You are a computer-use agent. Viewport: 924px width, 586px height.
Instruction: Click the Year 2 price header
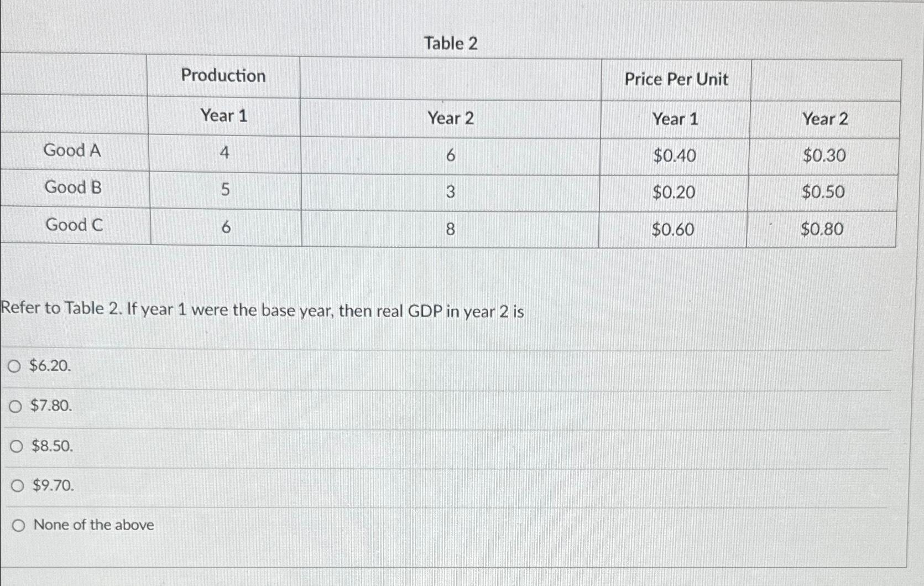(x=825, y=118)
